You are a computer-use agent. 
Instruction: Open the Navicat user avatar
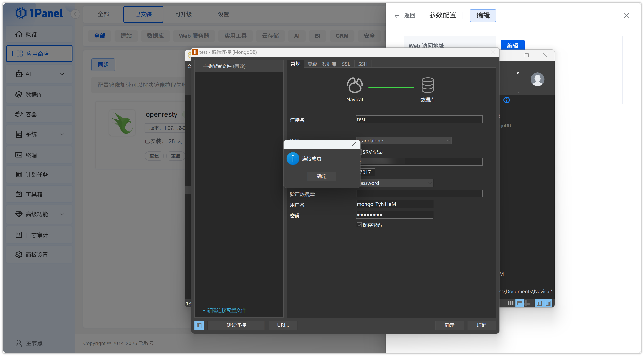(537, 79)
